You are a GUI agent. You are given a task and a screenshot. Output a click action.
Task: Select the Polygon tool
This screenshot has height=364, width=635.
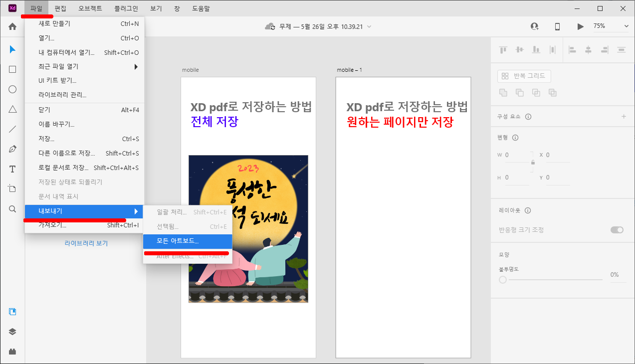(12, 109)
